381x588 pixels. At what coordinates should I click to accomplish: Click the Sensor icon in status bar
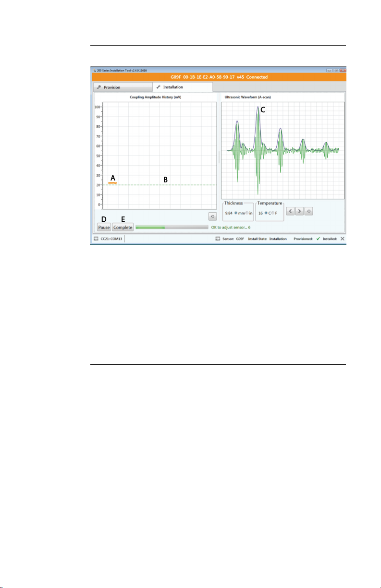tap(217, 239)
